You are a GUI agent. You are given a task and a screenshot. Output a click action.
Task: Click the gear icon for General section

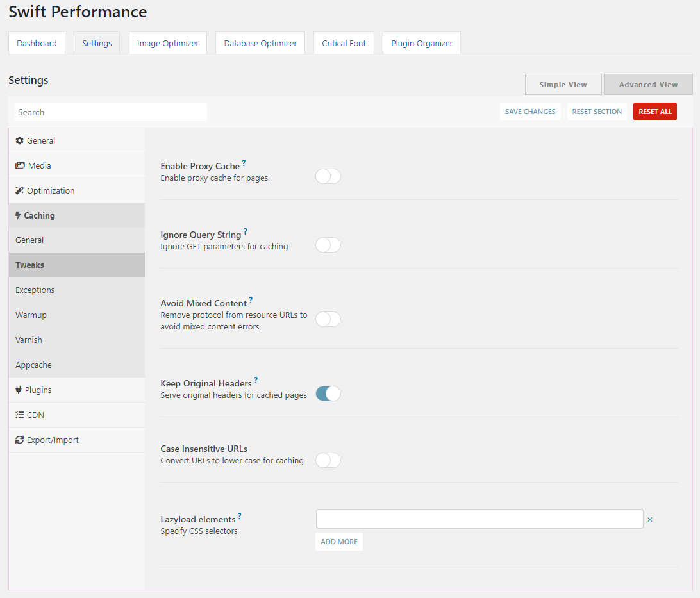point(20,140)
